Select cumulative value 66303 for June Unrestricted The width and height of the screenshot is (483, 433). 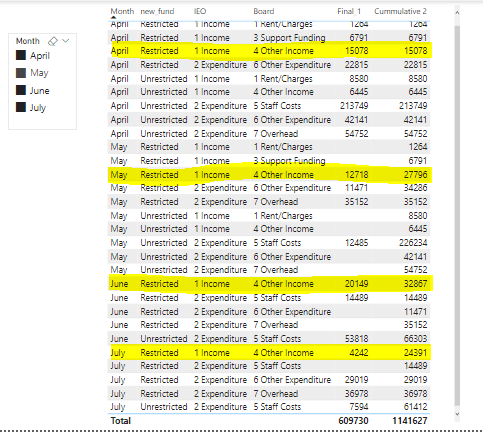[415, 339]
